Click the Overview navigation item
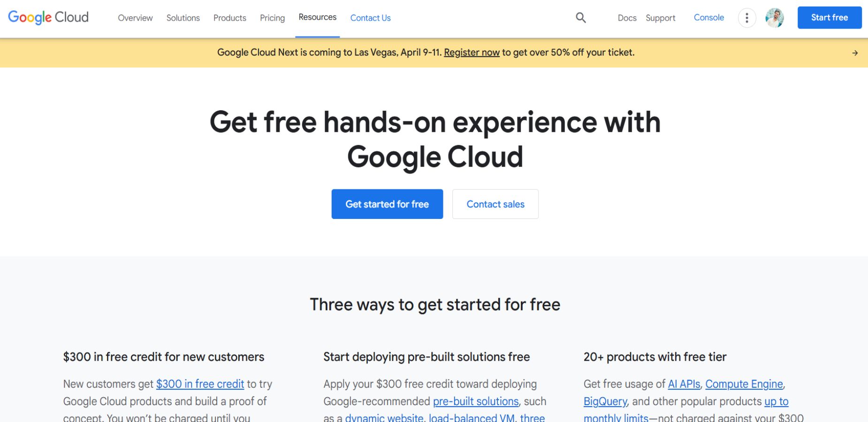 pos(135,18)
